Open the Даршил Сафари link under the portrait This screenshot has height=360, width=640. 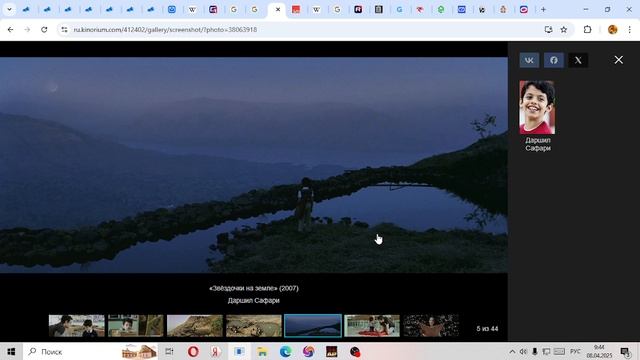(x=538, y=144)
